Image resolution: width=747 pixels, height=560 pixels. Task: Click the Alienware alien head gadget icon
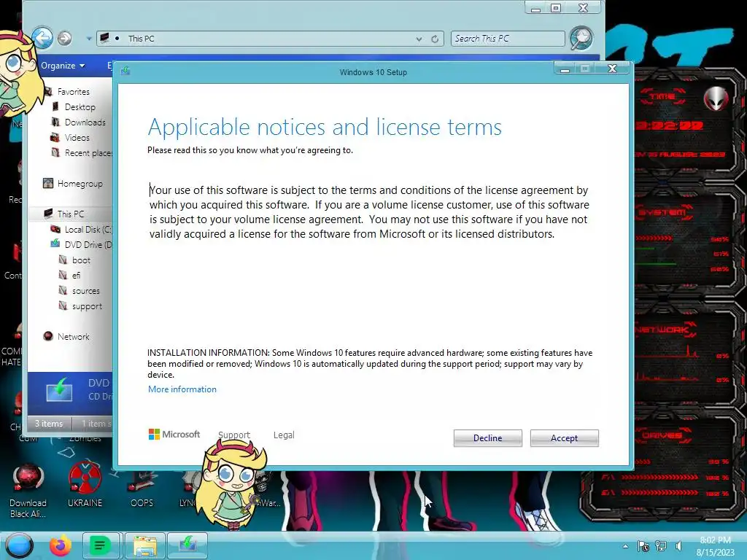pyautogui.click(x=716, y=98)
